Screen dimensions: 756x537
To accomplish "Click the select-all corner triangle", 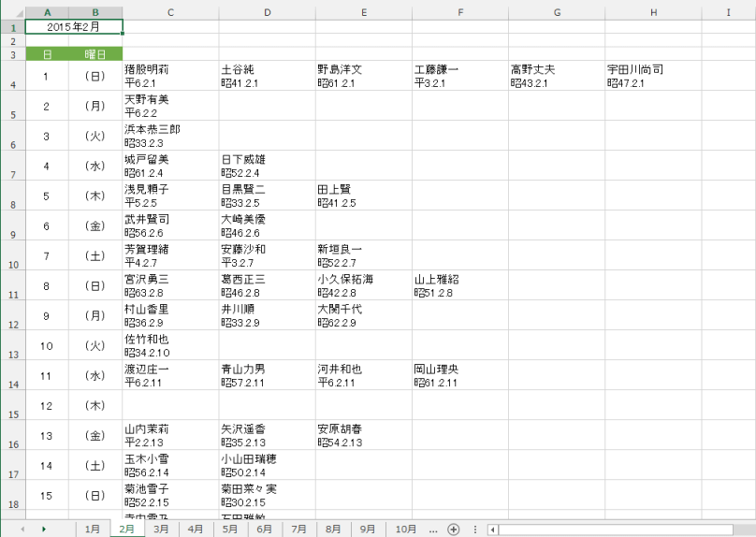I will pos(20,13).
